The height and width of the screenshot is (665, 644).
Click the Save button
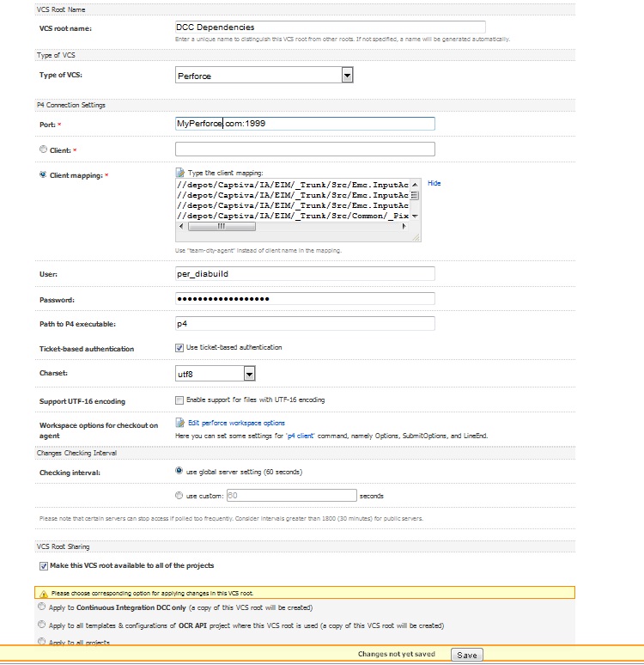coord(467,656)
